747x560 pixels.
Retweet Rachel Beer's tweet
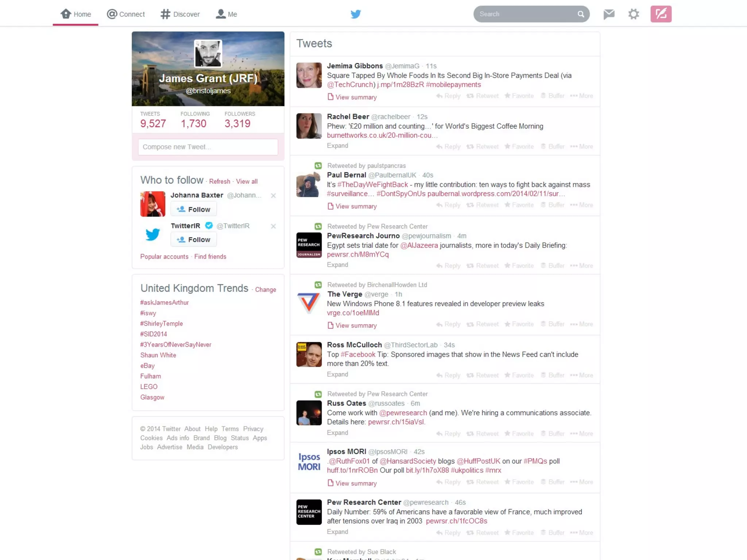[482, 147]
